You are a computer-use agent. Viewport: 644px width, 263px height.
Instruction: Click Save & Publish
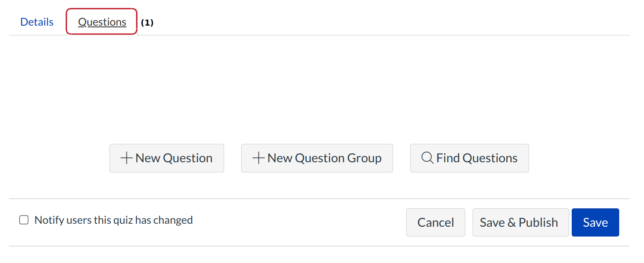tap(520, 222)
